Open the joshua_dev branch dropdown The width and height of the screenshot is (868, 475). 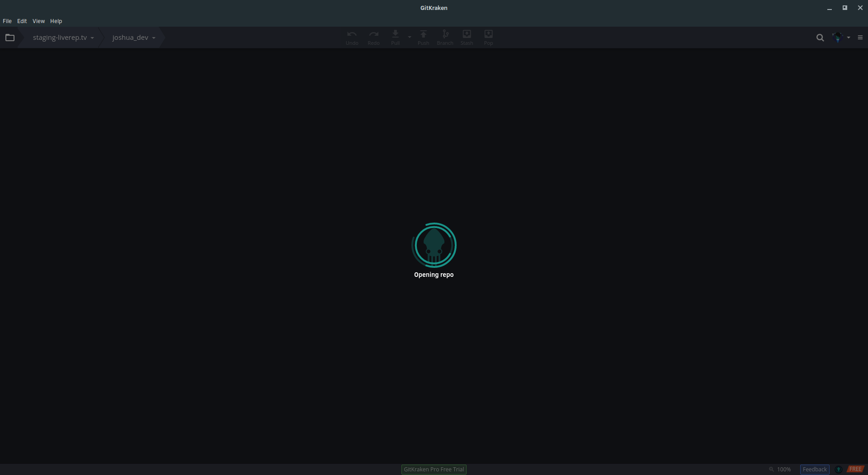134,38
